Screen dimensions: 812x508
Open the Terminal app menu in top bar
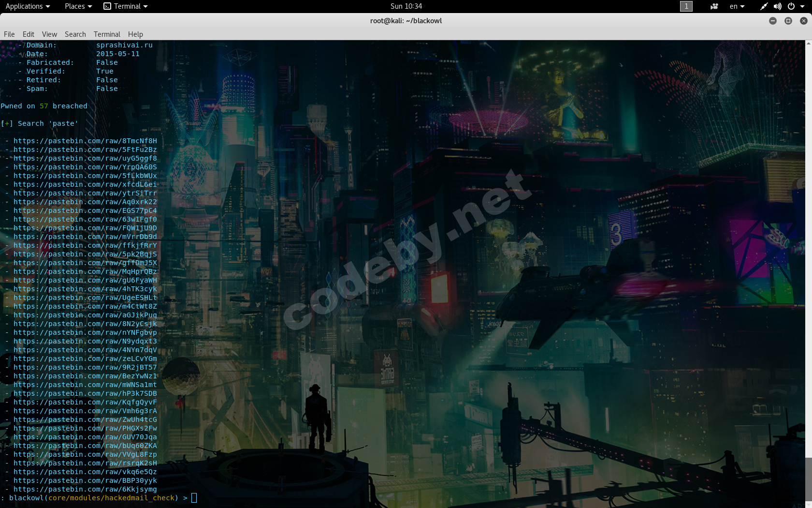tap(126, 6)
